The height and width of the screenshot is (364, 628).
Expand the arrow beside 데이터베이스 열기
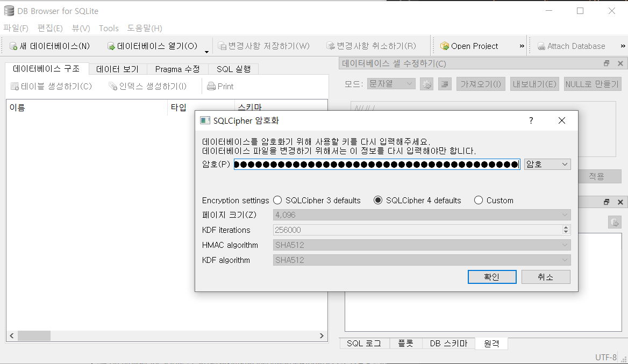tap(206, 52)
